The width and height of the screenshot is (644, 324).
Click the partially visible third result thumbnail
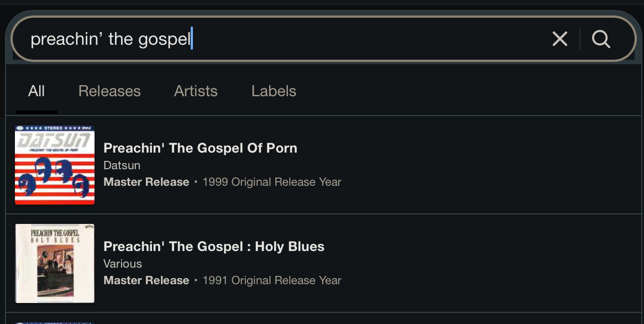pos(55,322)
